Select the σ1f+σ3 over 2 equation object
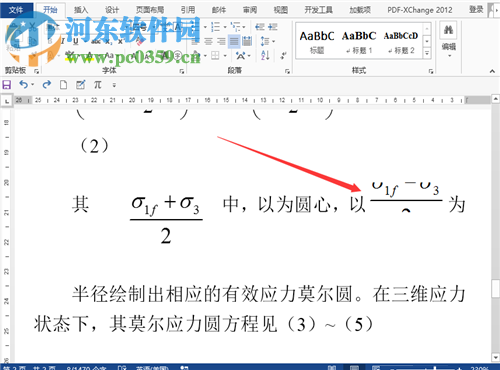The image size is (500, 370). (x=166, y=219)
